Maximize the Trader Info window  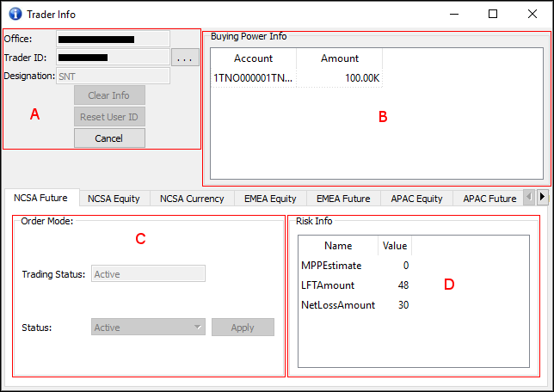point(493,14)
